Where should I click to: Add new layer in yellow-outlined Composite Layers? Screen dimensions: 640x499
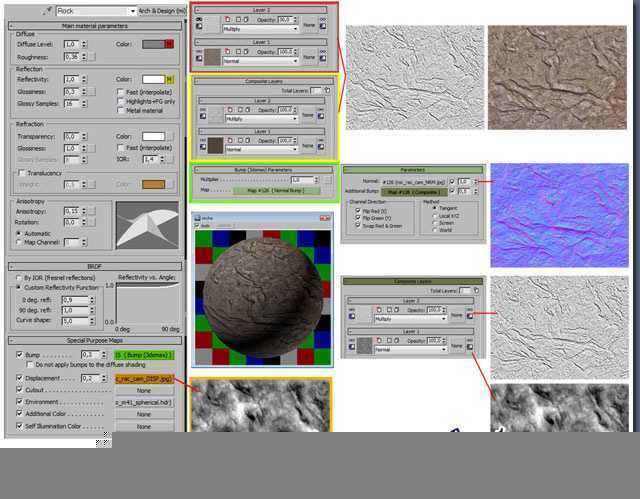click(x=328, y=90)
